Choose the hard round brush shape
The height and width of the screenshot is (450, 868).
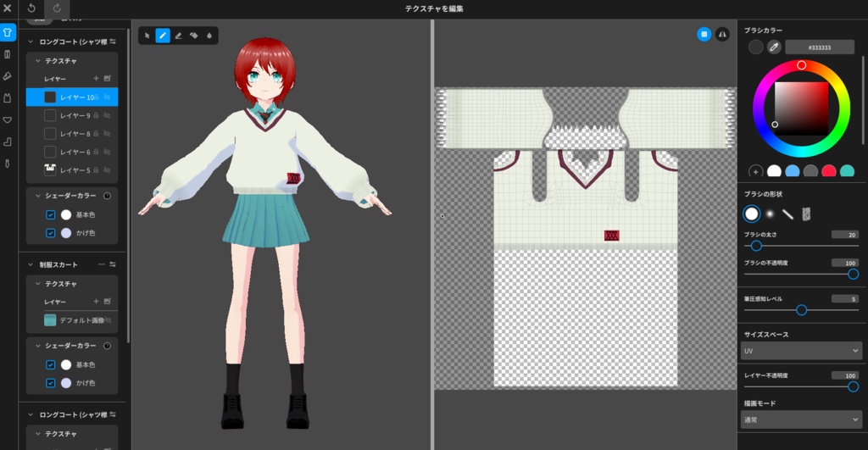click(752, 214)
